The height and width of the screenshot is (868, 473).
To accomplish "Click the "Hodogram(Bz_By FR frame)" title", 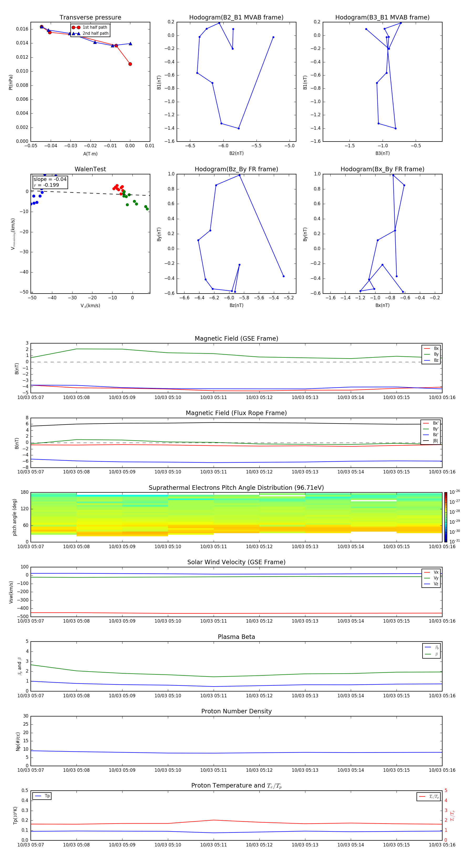I will pyautogui.click(x=236, y=169).
